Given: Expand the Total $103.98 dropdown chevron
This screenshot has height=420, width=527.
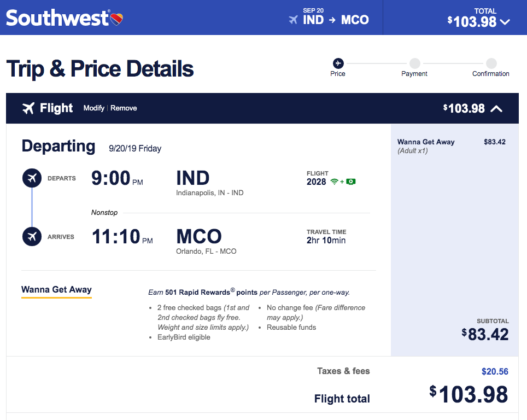Looking at the screenshot, I should click(x=505, y=22).
